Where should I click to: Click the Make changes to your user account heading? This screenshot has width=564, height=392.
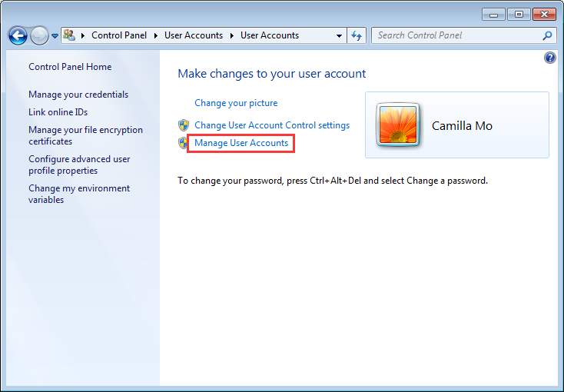tap(271, 74)
